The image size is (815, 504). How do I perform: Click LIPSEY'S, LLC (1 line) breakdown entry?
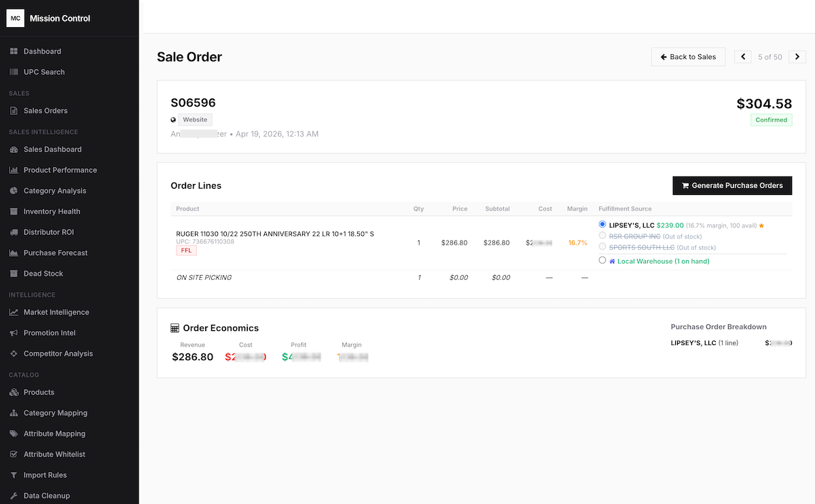point(704,344)
